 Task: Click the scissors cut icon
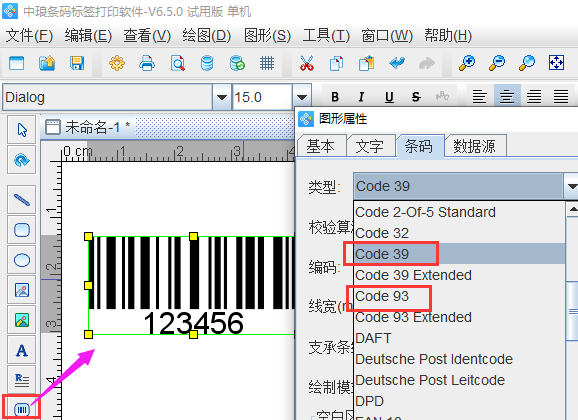tap(307, 63)
